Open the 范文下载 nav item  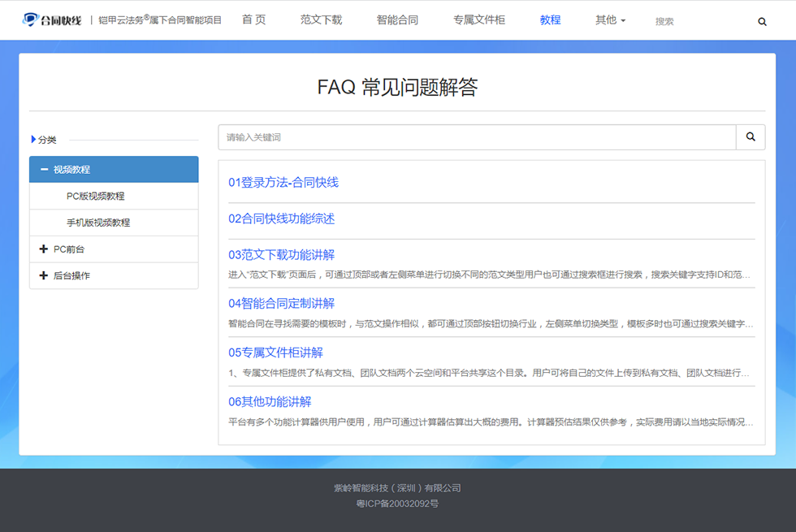pos(321,19)
